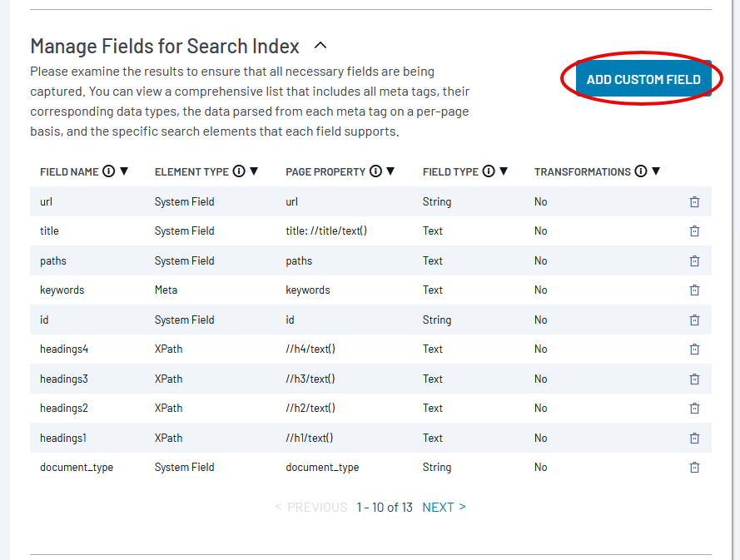Collapse the Manage Fields for Search Index section
The height and width of the screenshot is (560, 740).
tap(320, 46)
